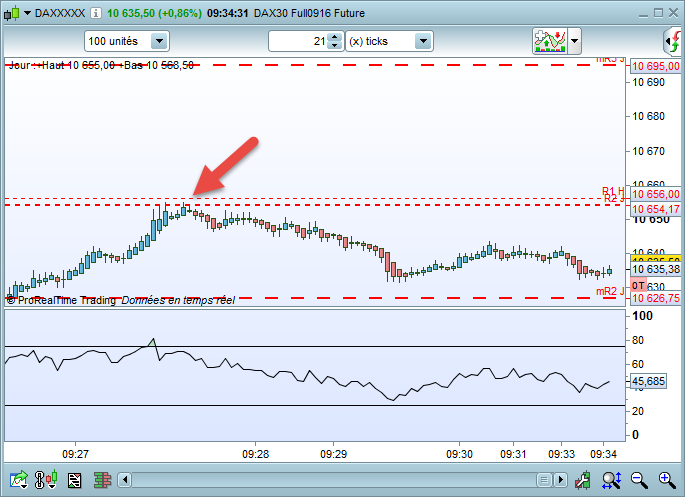Click the zoom in magnifier icon

coord(667,480)
